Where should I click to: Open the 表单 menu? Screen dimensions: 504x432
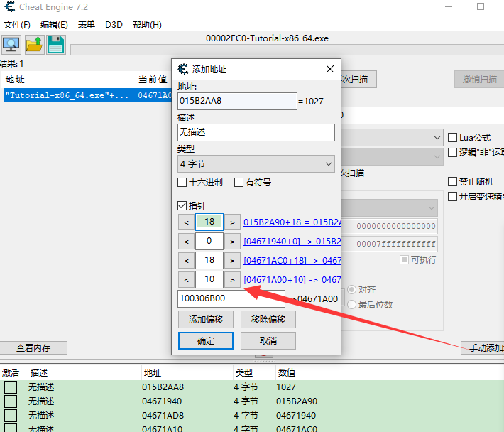click(87, 25)
